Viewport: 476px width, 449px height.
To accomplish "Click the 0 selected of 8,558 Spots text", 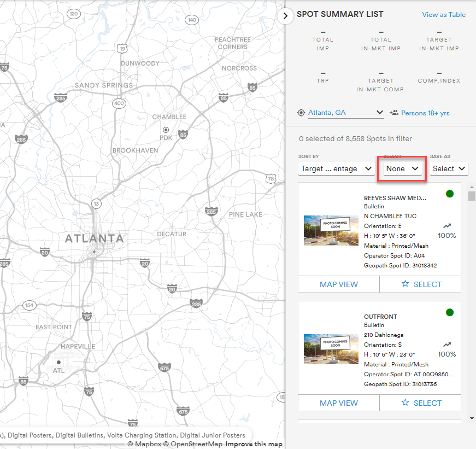I will click(x=355, y=138).
